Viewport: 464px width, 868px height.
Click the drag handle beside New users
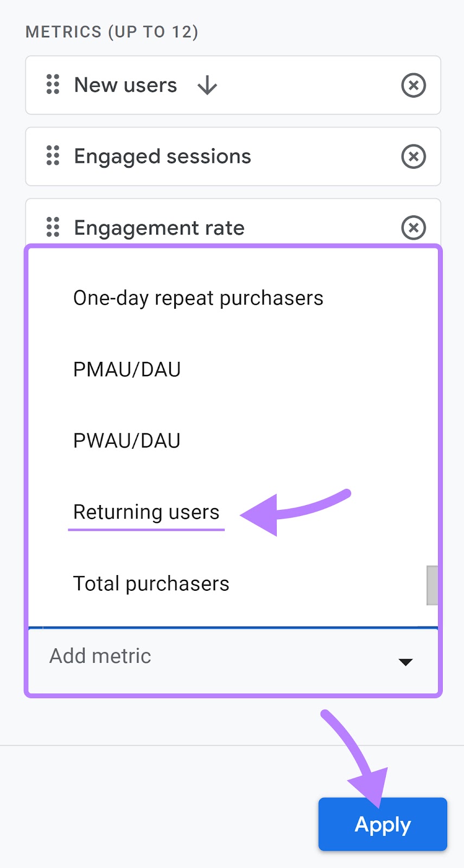[x=52, y=85]
